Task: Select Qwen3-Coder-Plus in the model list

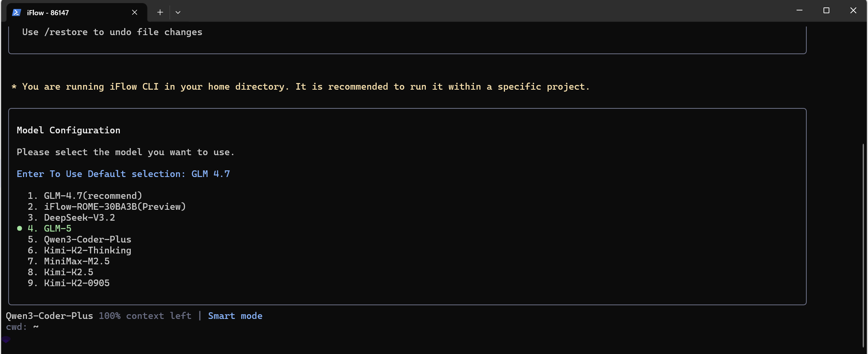Action: tap(87, 239)
